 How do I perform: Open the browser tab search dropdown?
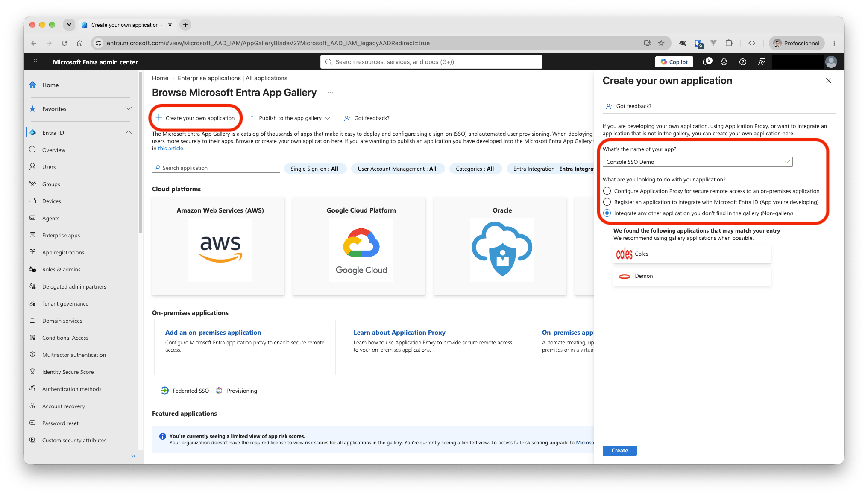coord(69,25)
